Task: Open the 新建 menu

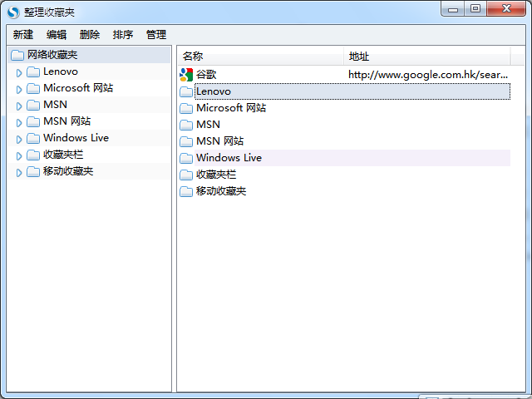Action: coord(23,34)
